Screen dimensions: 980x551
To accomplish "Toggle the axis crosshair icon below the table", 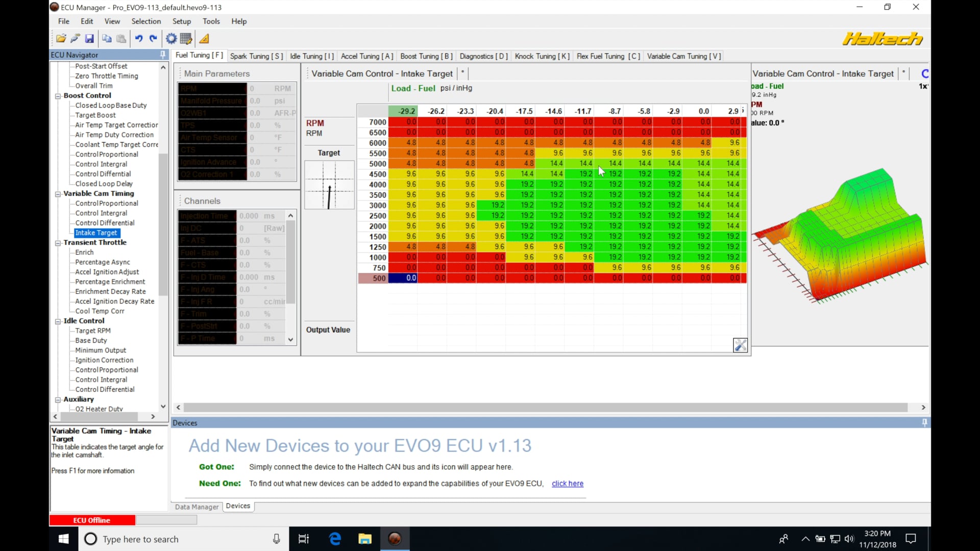I will [741, 345].
